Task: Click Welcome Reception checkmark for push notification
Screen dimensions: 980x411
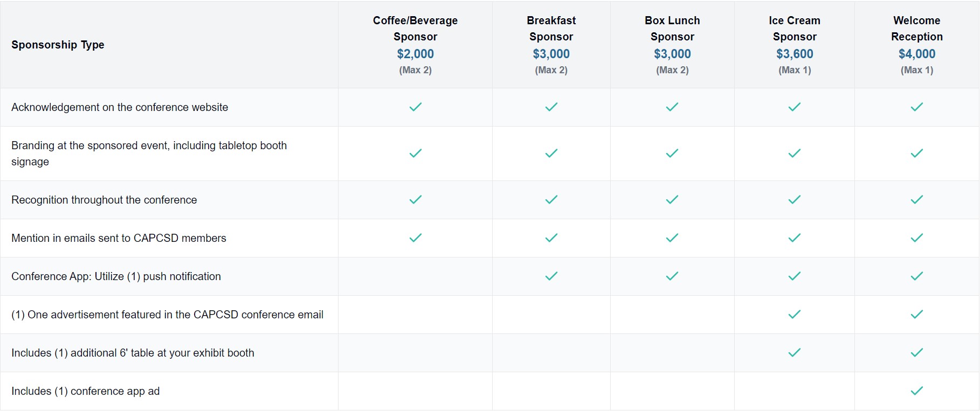Action: click(x=917, y=276)
